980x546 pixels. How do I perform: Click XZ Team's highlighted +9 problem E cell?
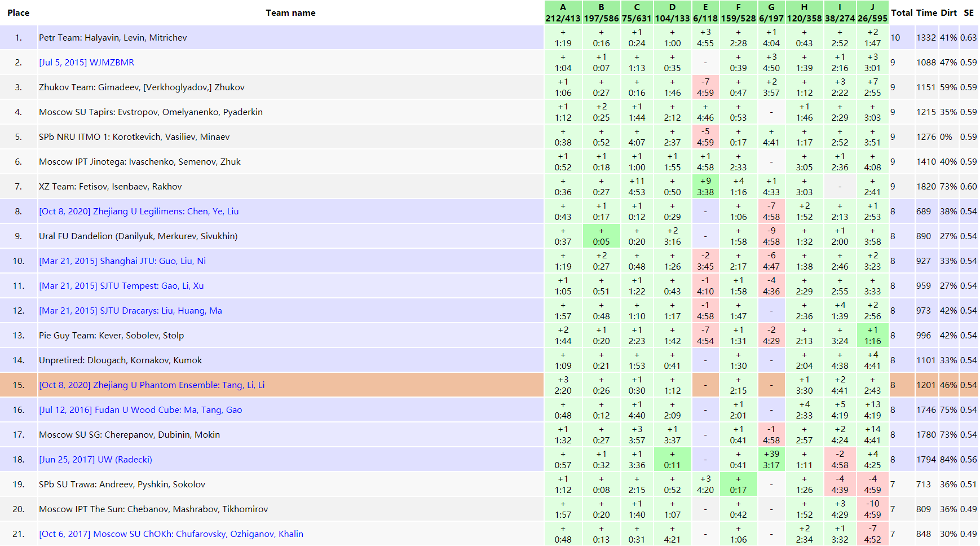coord(705,187)
